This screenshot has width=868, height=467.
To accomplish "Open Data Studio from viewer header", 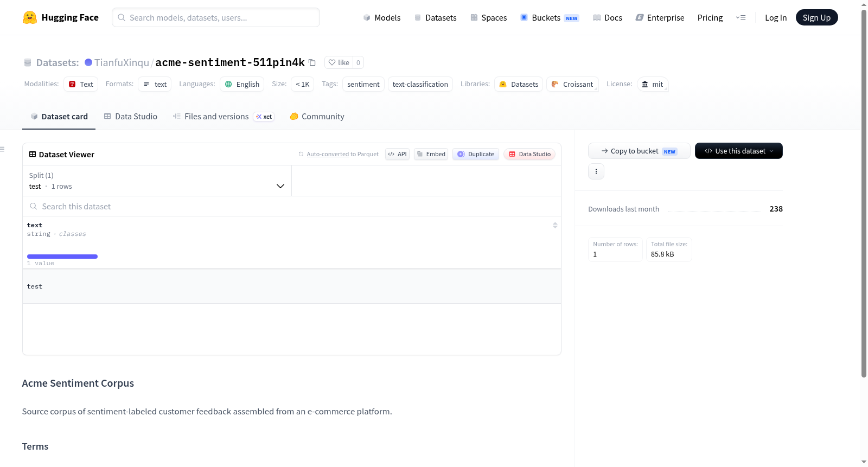I will pos(529,154).
